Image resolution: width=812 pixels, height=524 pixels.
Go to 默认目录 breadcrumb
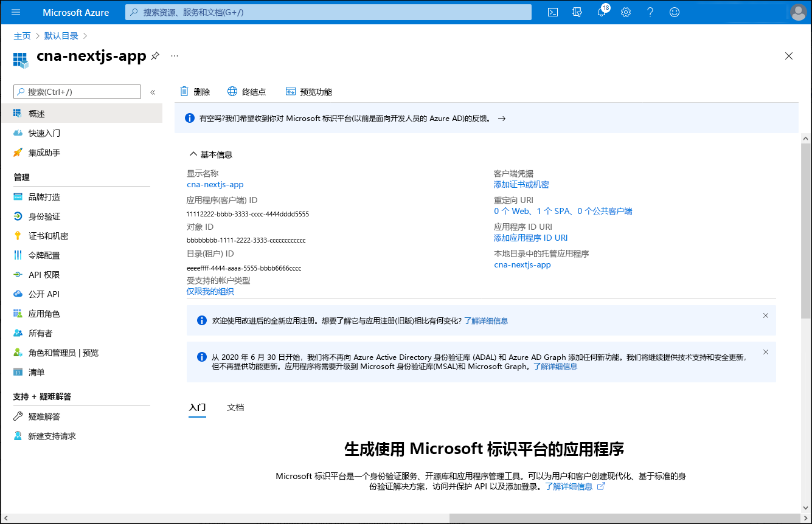61,36
